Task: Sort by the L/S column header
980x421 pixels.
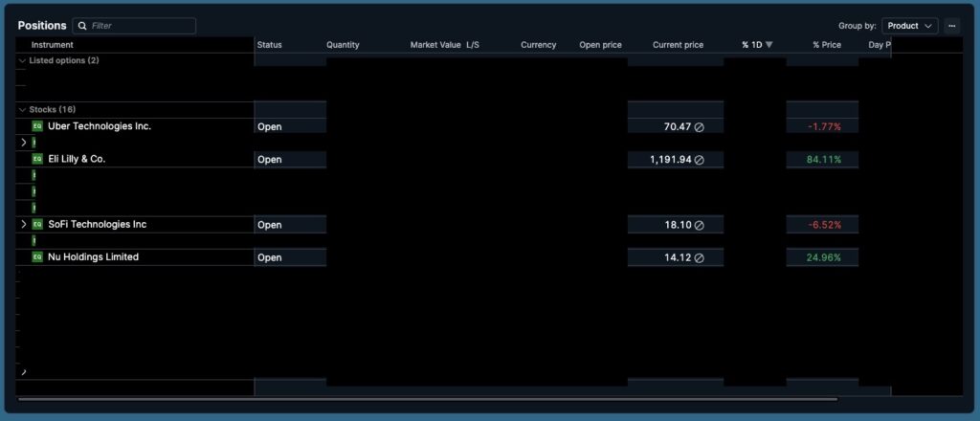Action: pyautogui.click(x=473, y=45)
